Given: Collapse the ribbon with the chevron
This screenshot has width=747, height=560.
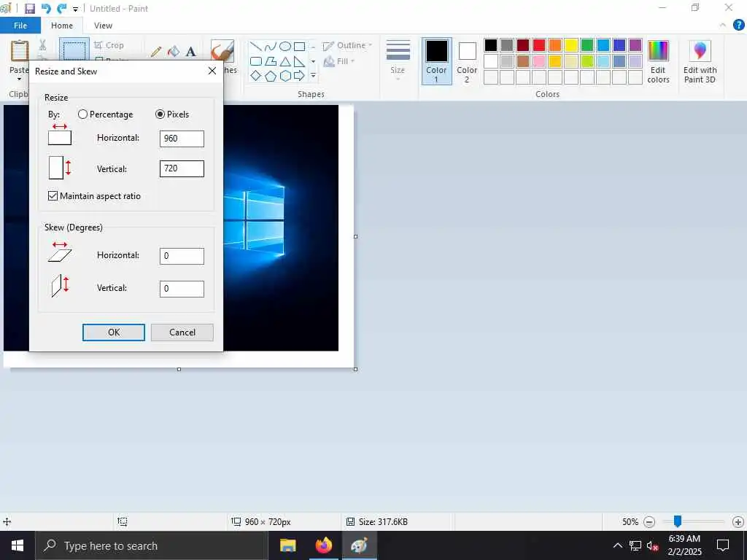Looking at the screenshot, I should point(723,26).
